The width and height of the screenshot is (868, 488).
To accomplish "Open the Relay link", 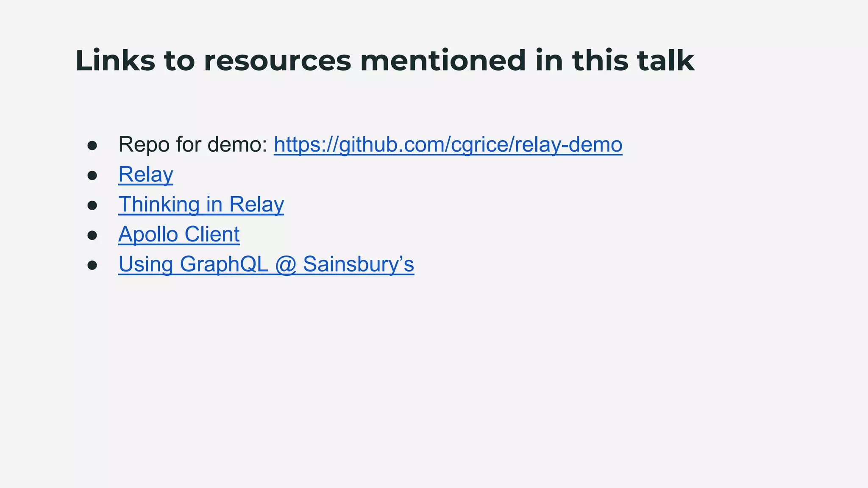I will 145,175.
